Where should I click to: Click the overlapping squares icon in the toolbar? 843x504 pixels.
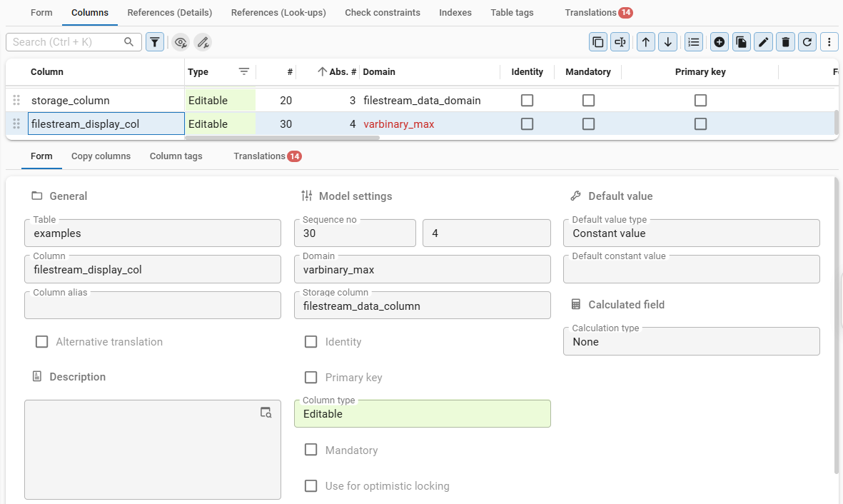[x=598, y=42]
